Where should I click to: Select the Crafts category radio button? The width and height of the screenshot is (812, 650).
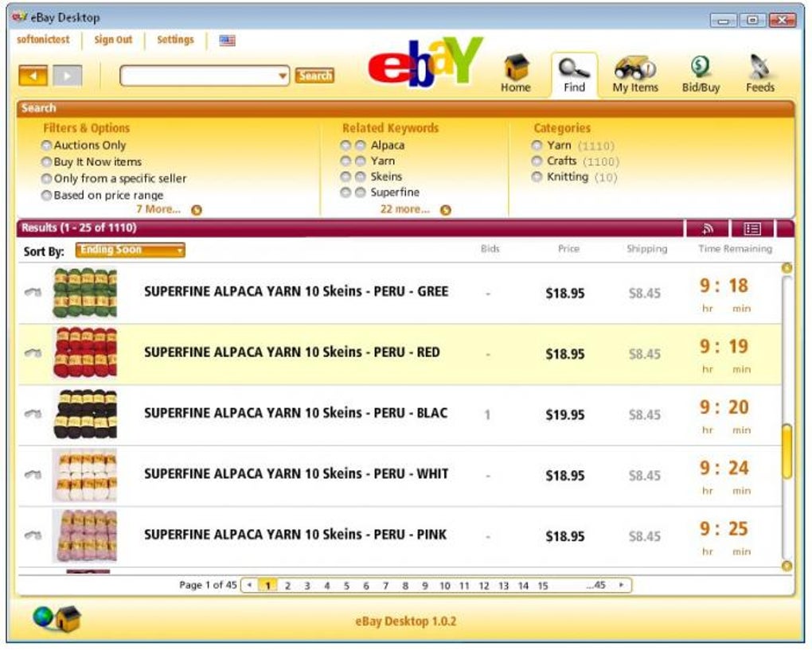coord(537,161)
